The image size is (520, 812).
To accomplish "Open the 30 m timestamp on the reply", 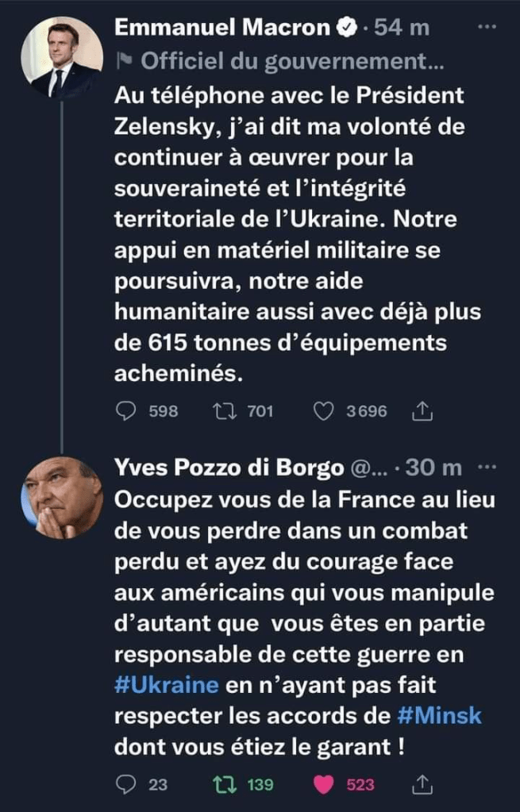I will coord(433,468).
